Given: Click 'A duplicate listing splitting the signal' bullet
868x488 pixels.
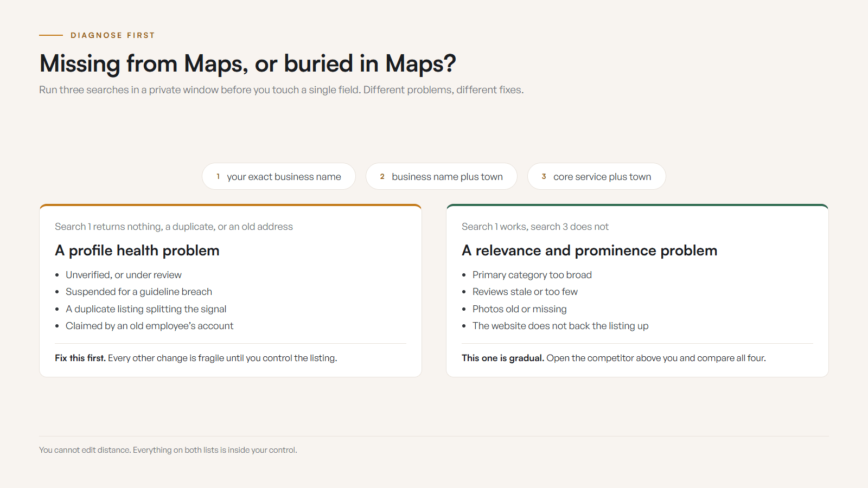Looking at the screenshot, I should (146, 309).
